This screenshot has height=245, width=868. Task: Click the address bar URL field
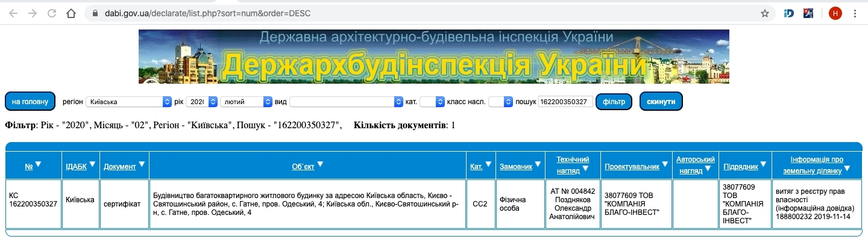[x=422, y=13]
